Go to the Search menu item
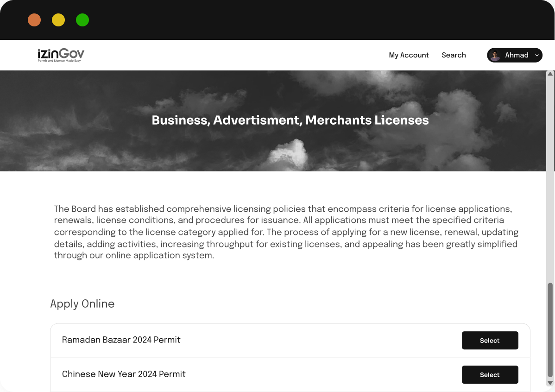 tap(454, 55)
